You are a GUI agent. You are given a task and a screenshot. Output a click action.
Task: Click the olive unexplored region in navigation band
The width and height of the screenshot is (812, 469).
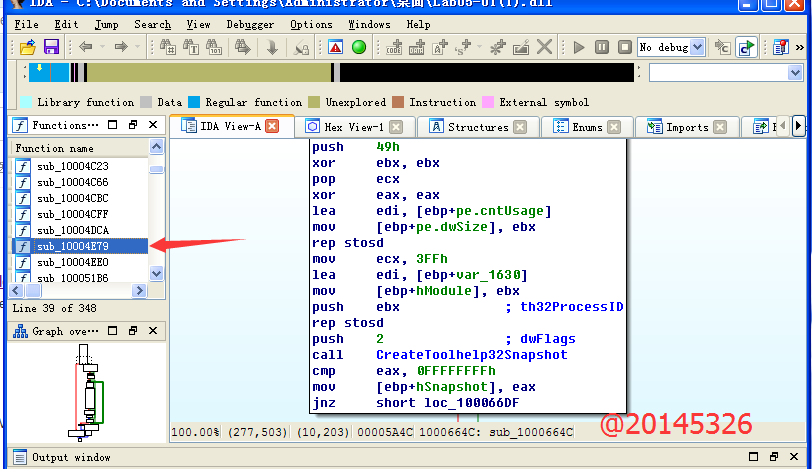coord(210,73)
